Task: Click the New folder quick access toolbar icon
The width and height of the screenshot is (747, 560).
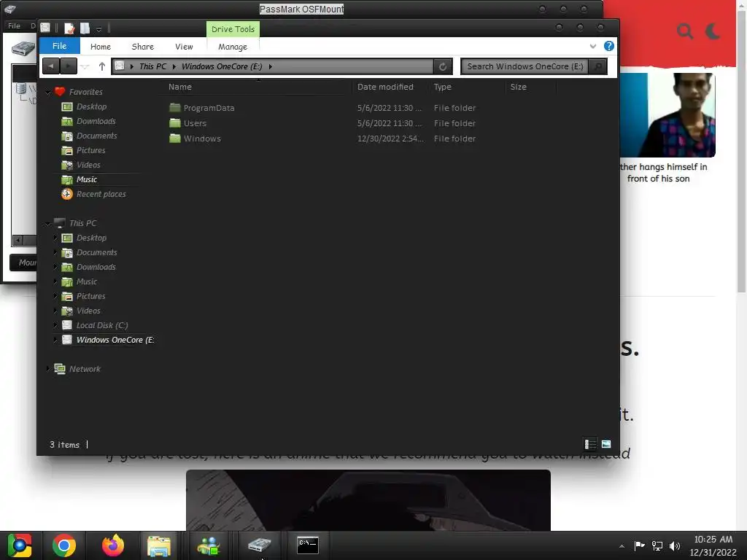Action: pos(85,28)
